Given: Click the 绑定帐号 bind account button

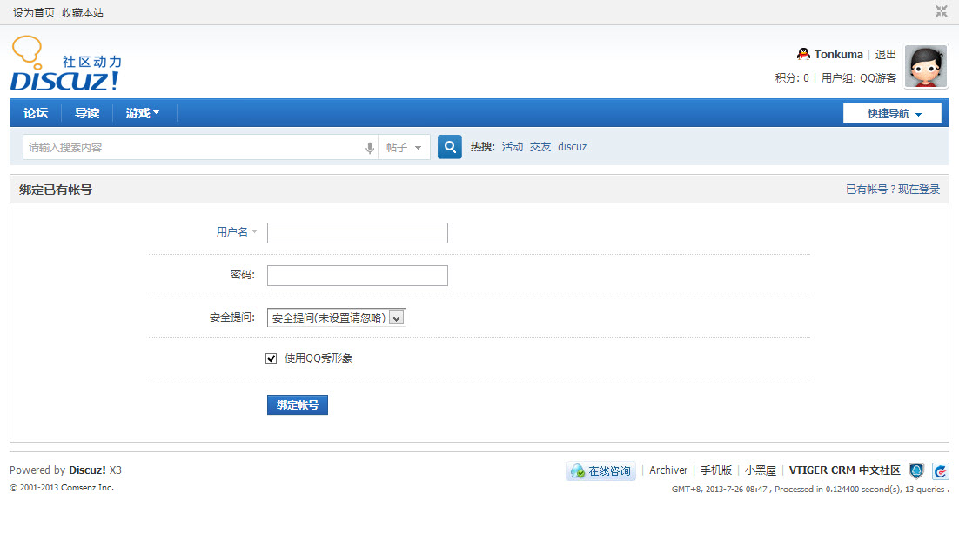Looking at the screenshot, I should click(298, 404).
